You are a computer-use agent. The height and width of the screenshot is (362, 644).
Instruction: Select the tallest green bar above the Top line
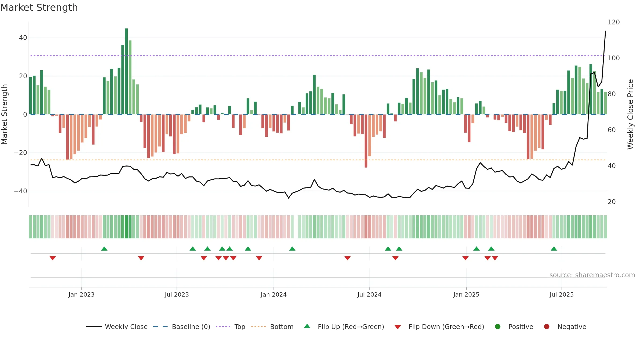point(126,71)
